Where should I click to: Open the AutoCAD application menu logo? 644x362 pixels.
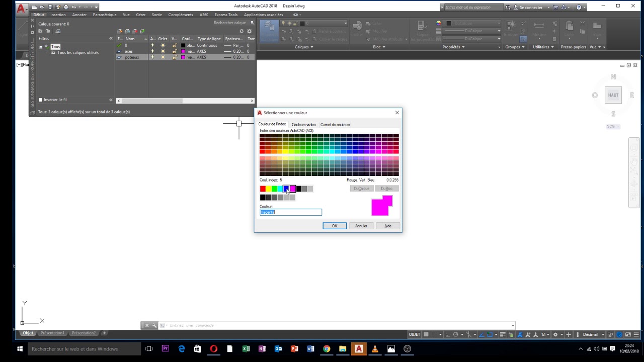pos(21,9)
